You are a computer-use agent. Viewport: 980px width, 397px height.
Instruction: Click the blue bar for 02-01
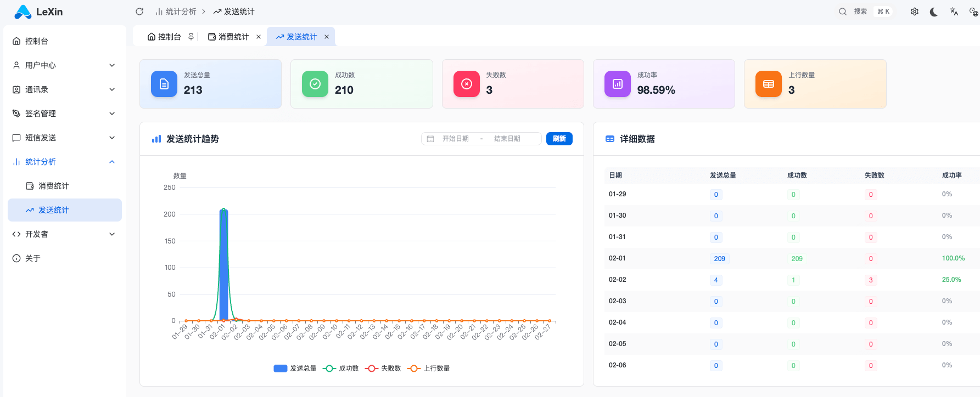pos(223,265)
